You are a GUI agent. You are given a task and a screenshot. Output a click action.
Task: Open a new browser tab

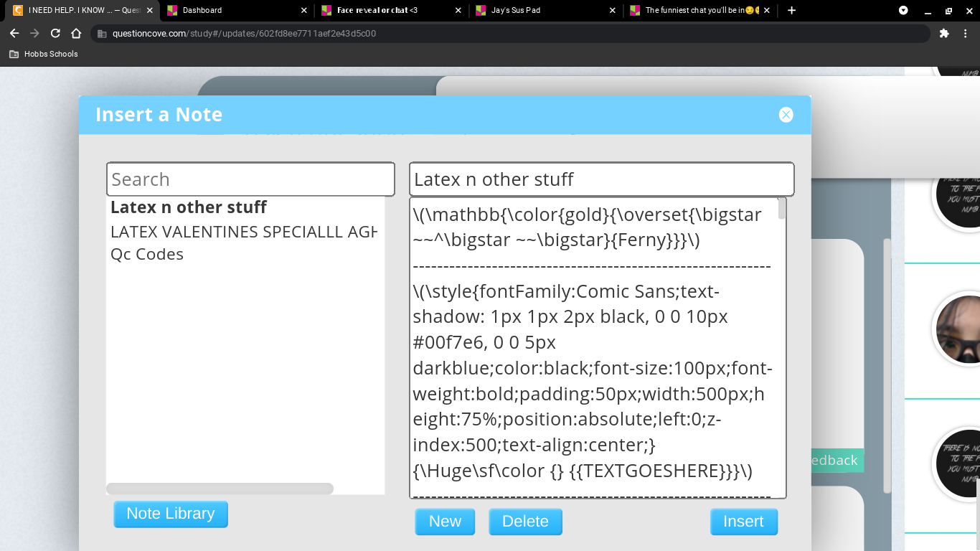791,10
